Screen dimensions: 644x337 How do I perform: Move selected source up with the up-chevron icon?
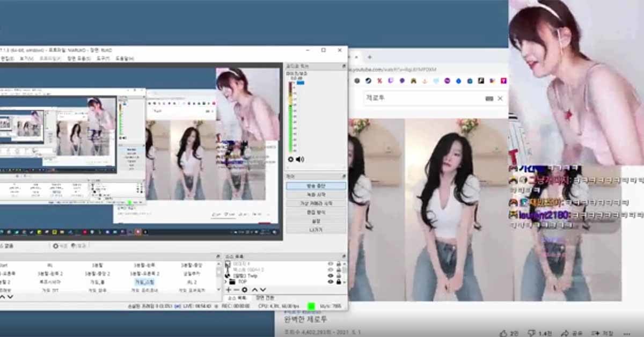(255, 290)
